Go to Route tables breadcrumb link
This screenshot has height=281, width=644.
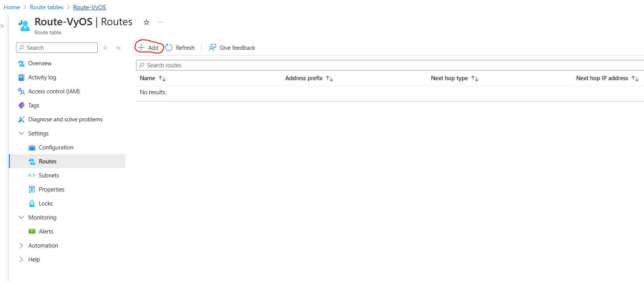pyautogui.click(x=46, y=7)
